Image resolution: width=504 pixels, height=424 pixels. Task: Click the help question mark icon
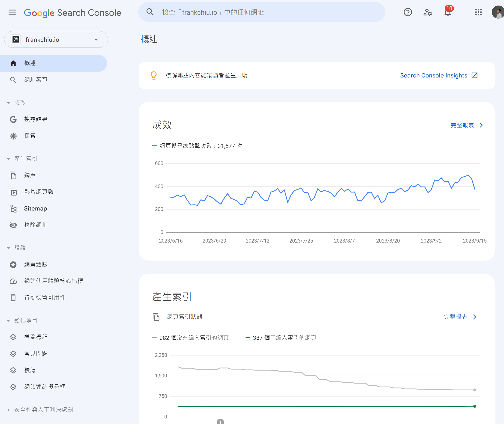coord(408,12)
